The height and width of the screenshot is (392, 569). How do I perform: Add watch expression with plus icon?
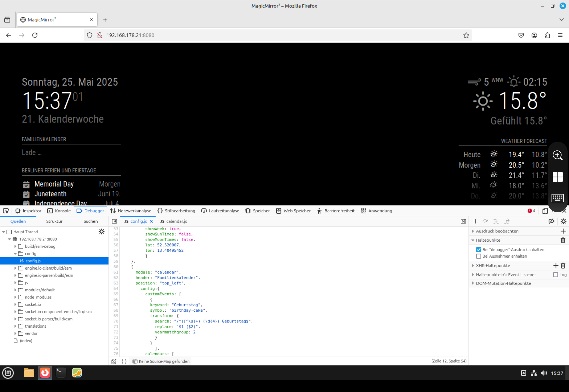click(x=563, y=231)
